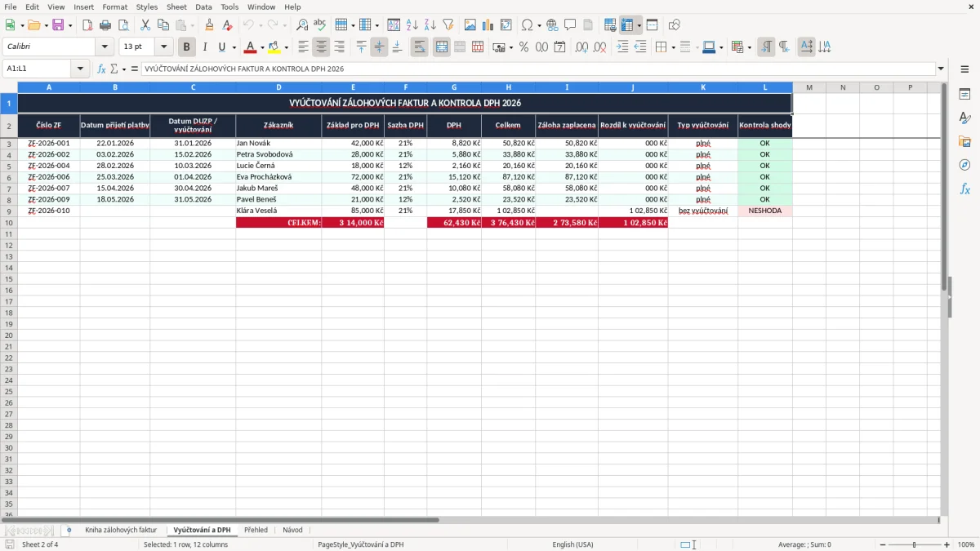
Task: Switch to Kniha zálohových faktur sheet tab
Action: [121, 530]
